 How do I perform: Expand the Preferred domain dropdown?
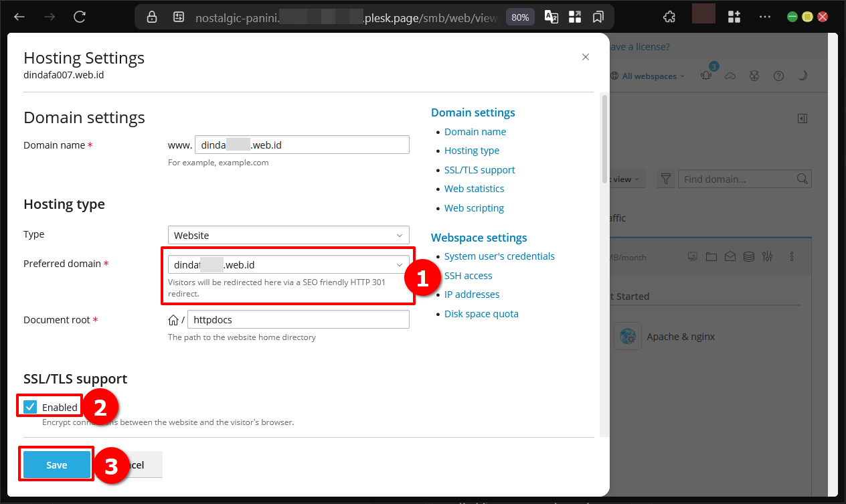288,265
